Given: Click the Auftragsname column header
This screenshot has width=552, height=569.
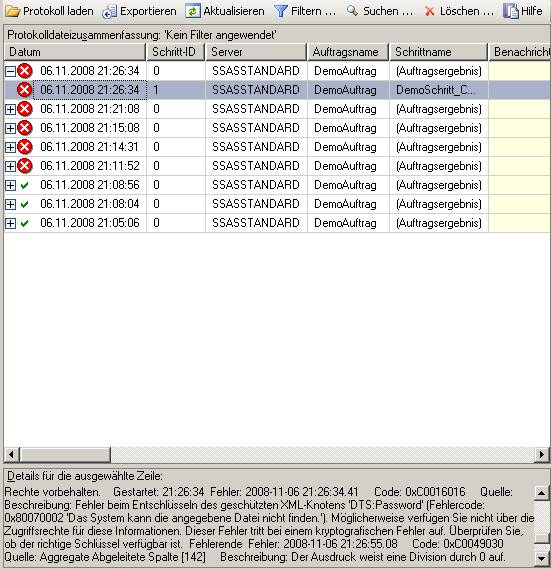Looking at the screenshot, I should tap(348, 52).
